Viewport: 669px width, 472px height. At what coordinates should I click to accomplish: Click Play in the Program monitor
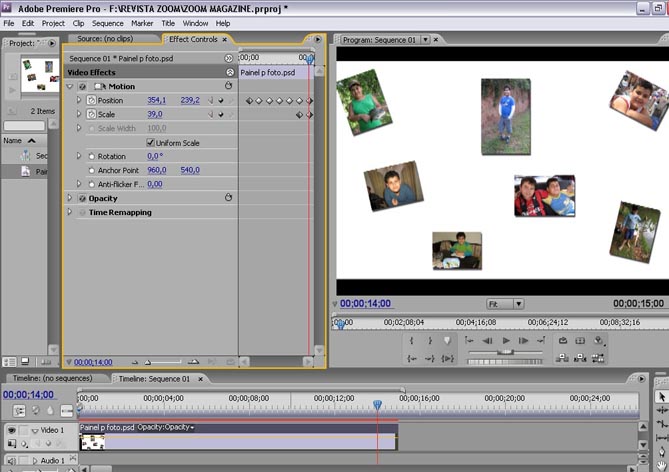coord(506,341)
